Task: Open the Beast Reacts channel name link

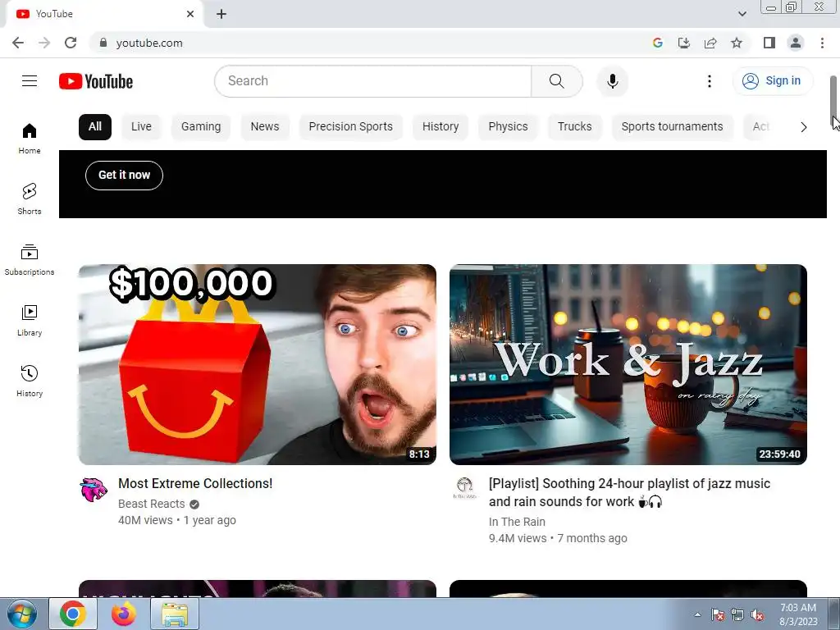Action: [152, 504]
